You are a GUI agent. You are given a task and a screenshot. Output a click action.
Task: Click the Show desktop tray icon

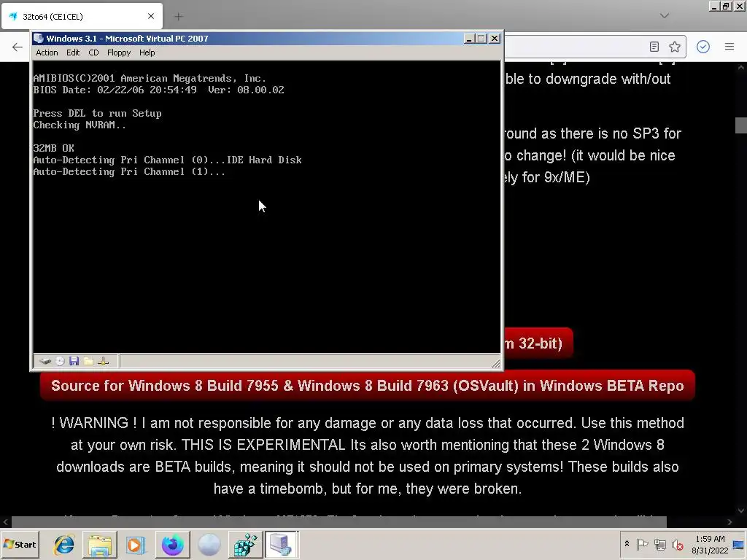(x=739, y=544)
